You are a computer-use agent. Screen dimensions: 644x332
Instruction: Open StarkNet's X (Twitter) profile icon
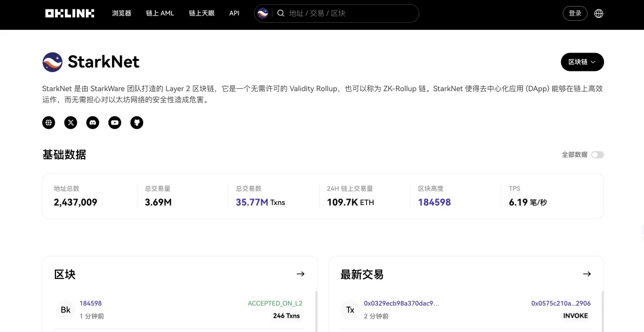tap(71, 123)
